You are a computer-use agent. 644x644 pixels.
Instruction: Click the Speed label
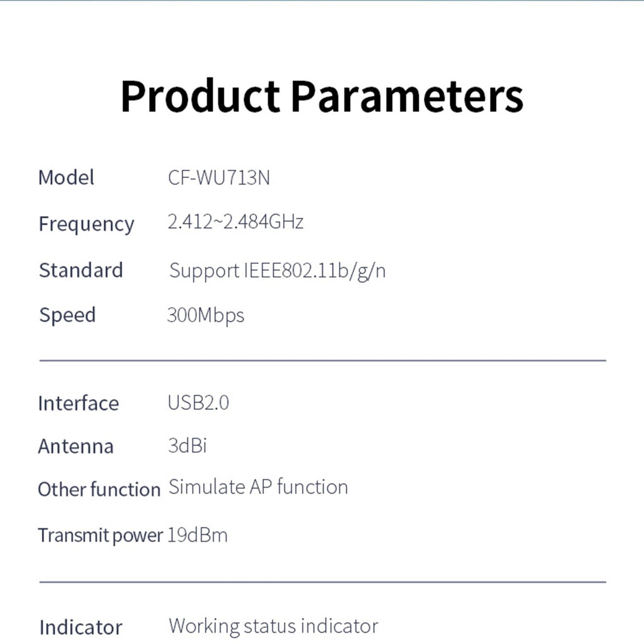click(68, 316)
